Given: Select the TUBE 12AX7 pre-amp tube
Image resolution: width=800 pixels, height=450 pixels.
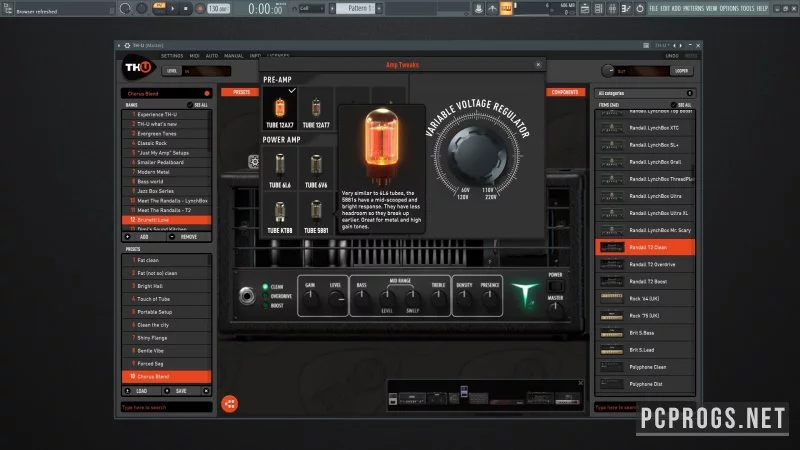Looking at the screenshot, I should (280, 108).
